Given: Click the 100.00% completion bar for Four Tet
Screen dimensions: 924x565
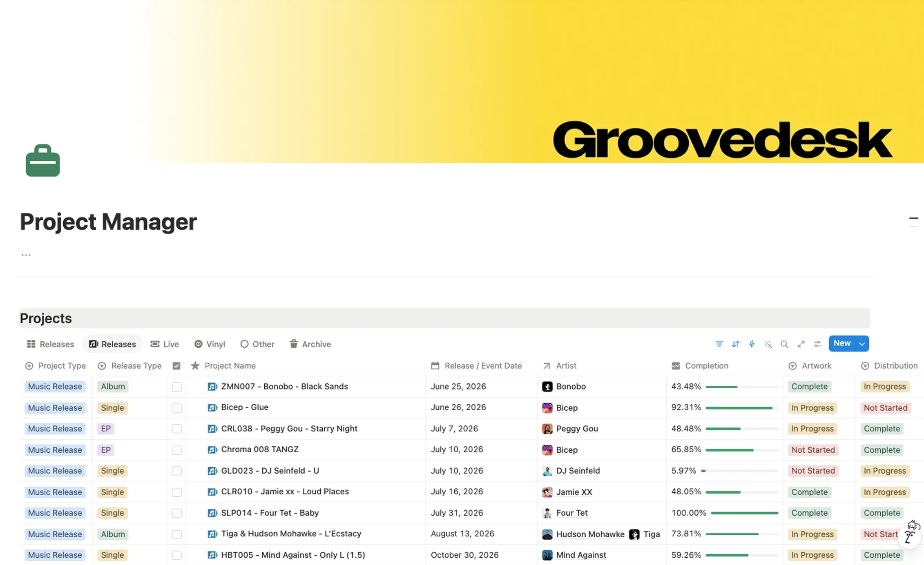Looking at the screenshot, I should [744, 513].
